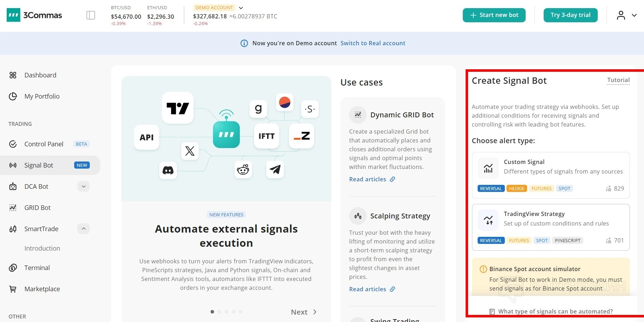The image size is (644, 322).
Task: Click the 3Commas logo
Action: pos(34,15)
